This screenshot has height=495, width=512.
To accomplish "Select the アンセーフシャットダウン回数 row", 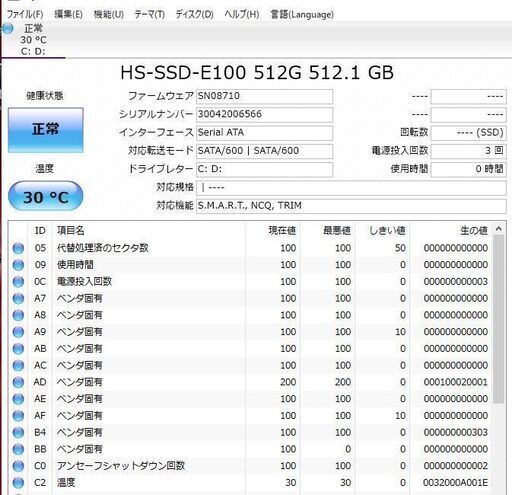I will 250,466.
